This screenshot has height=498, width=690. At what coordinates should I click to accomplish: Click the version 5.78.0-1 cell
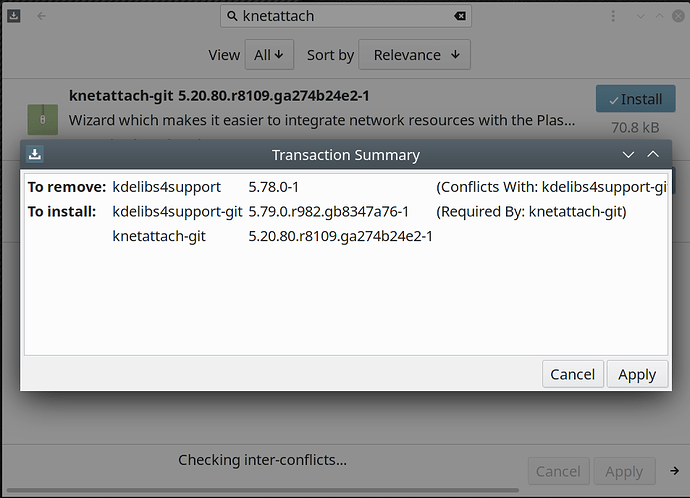pyautogui.click(x=273, y=187)
